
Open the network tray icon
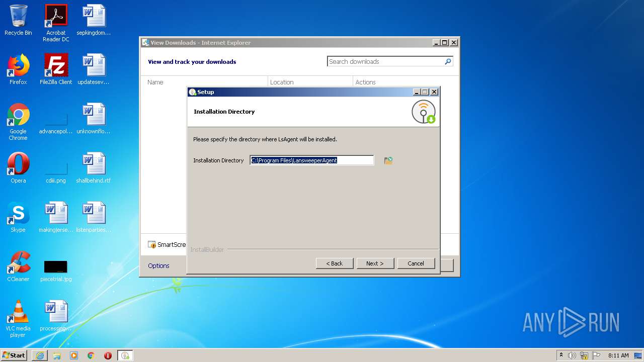pos(584,355)
